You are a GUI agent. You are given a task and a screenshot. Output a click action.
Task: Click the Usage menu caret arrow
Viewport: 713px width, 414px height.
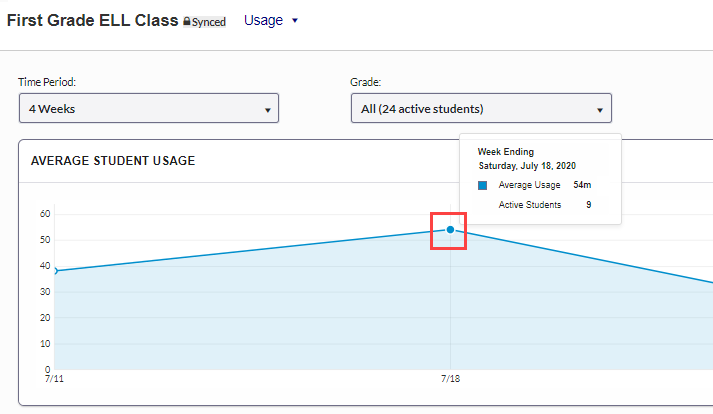tap(295, 20)
